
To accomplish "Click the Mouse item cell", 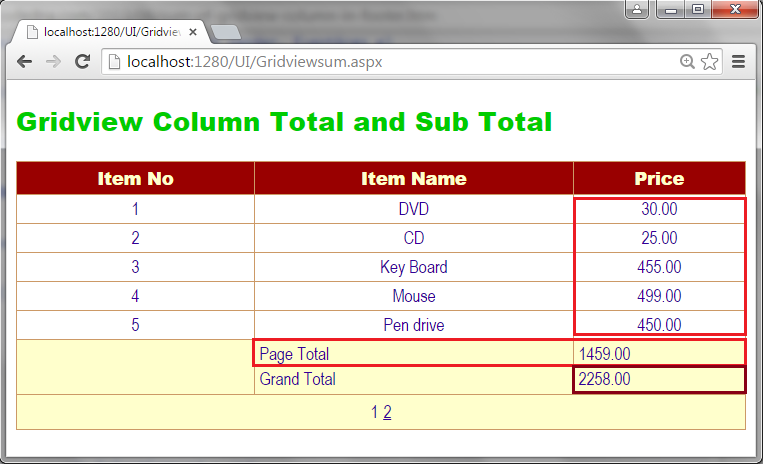I will (x=414, y=296).
